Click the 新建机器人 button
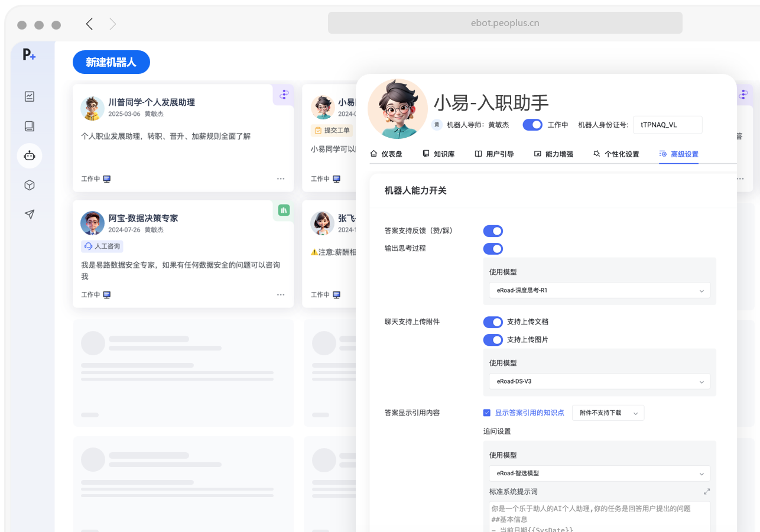The height and width of the screenshot is (532, 760). (111, 62)
